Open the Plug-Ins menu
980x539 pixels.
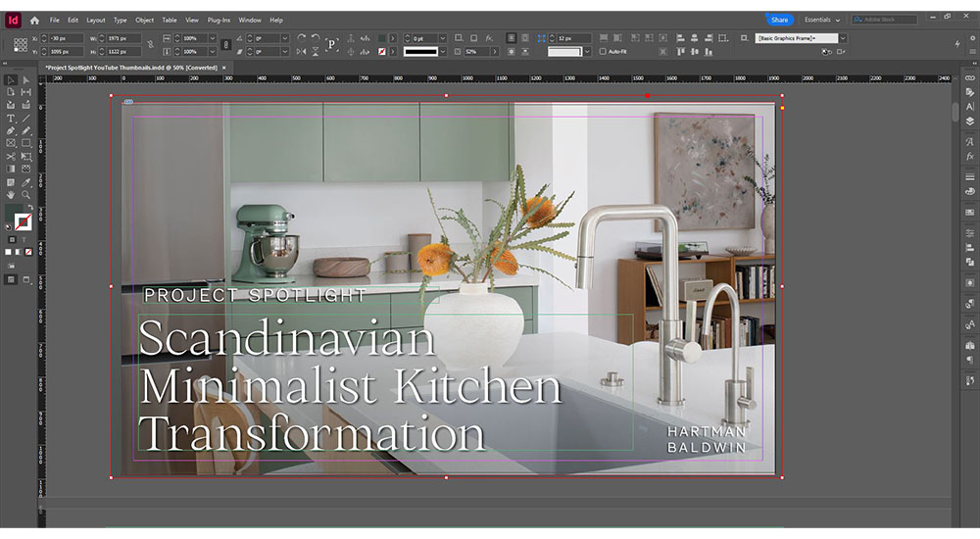(x=220, y=20)
